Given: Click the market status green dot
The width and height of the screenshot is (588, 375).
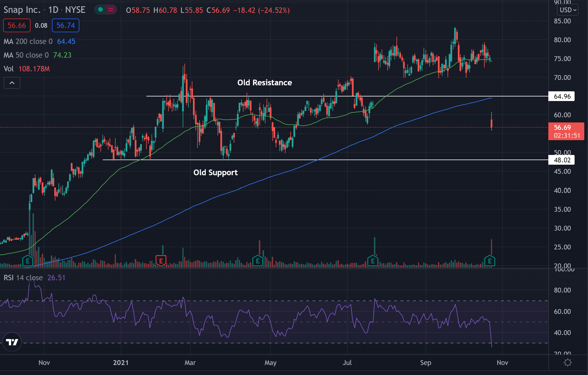Looking at the screenshot, I should [x=100, y=10].
